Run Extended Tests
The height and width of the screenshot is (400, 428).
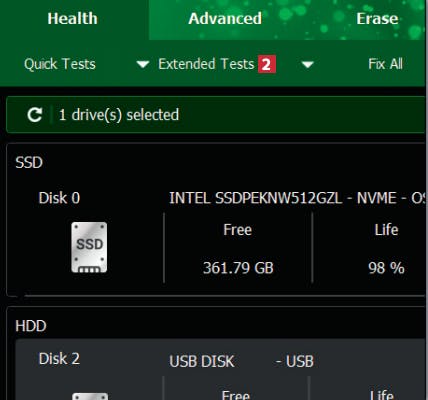206,64
